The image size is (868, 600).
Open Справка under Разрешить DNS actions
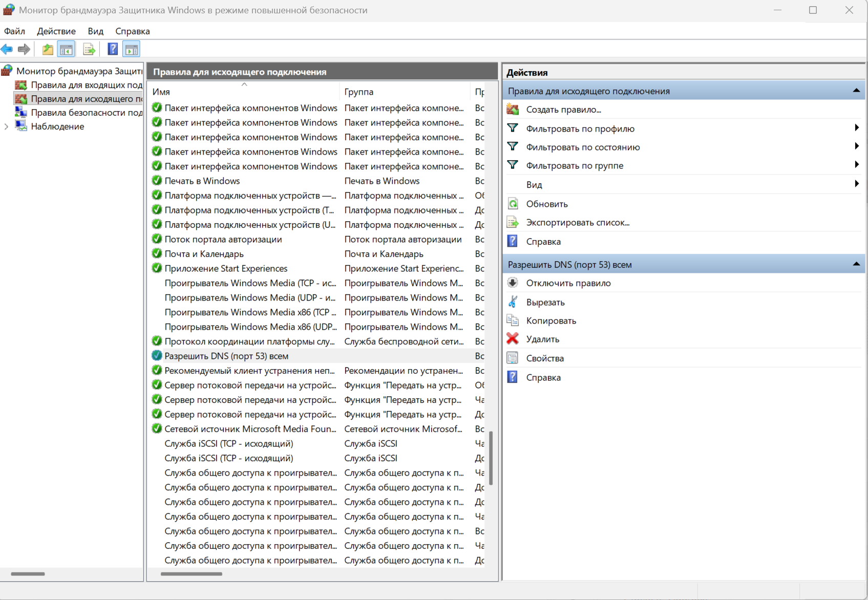pos(543,377)
